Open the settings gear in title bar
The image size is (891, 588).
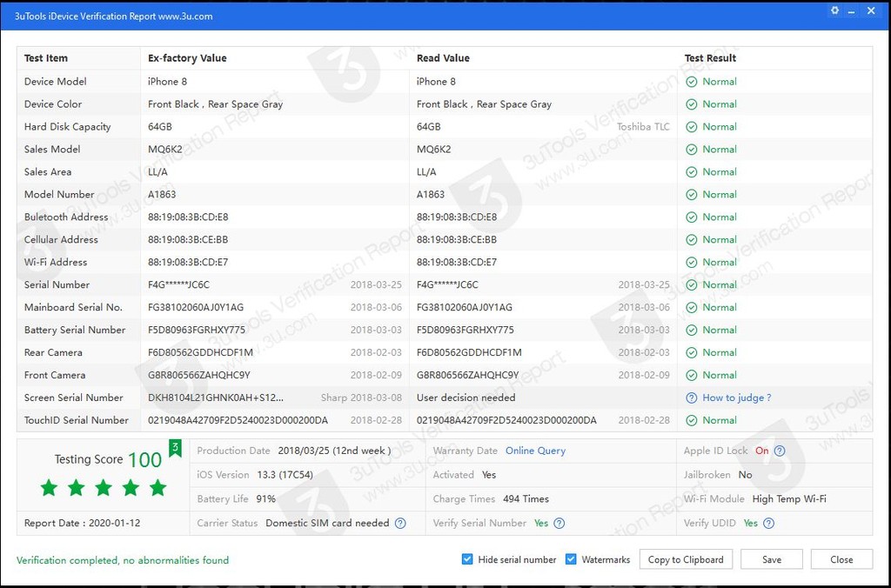pos(835,11)
